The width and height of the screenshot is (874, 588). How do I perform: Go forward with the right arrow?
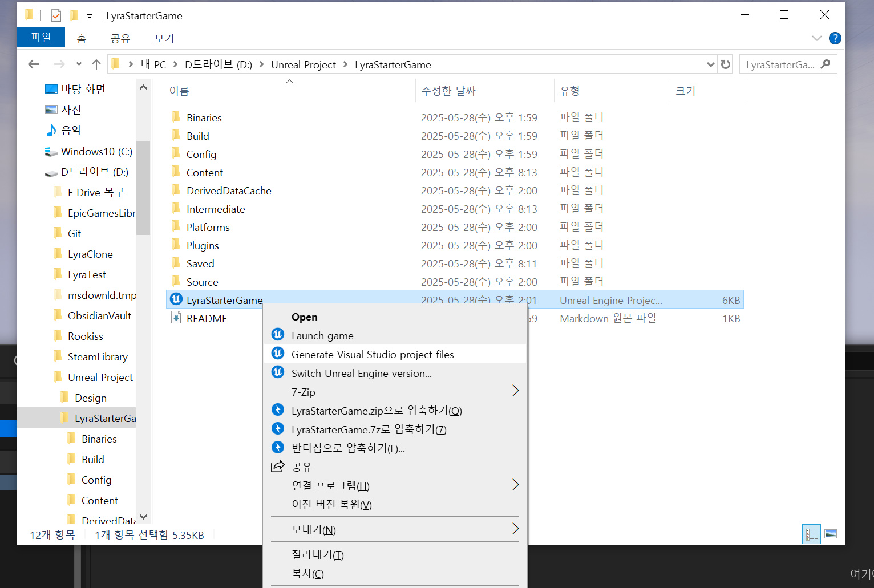pyautogui.click(x=59, y=64)
